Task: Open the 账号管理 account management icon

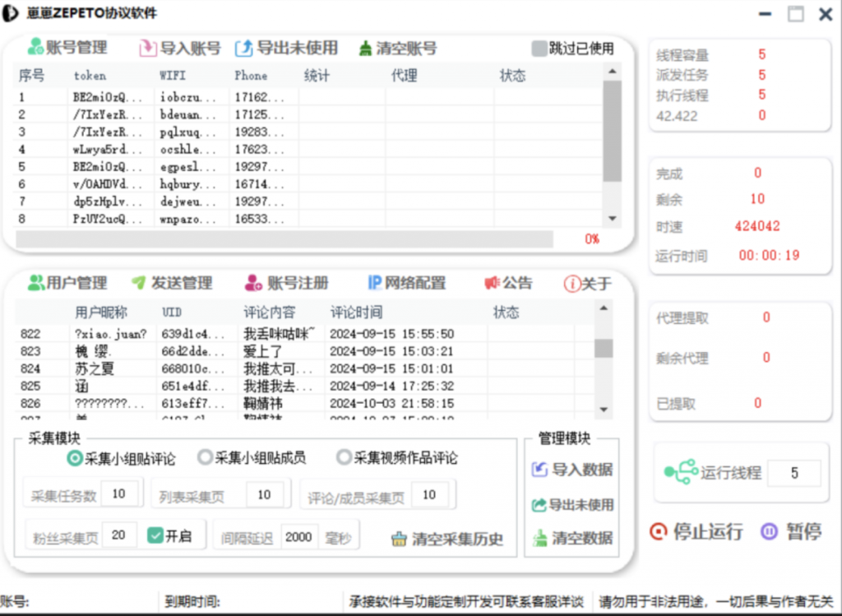Action: 35,47
